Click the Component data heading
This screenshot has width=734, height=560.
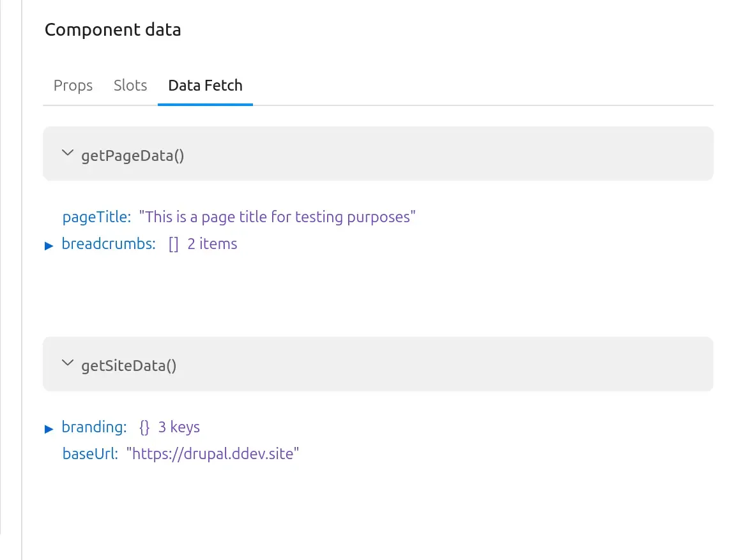tap(112, 29)
